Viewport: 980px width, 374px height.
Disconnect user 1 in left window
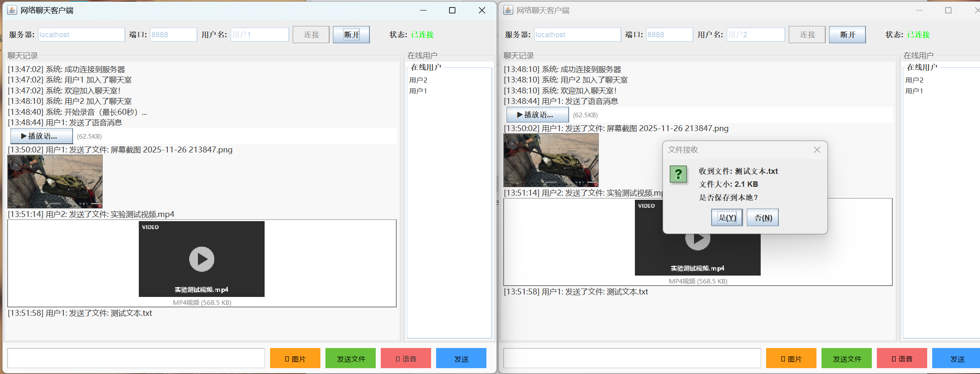[x=351, y=35]
